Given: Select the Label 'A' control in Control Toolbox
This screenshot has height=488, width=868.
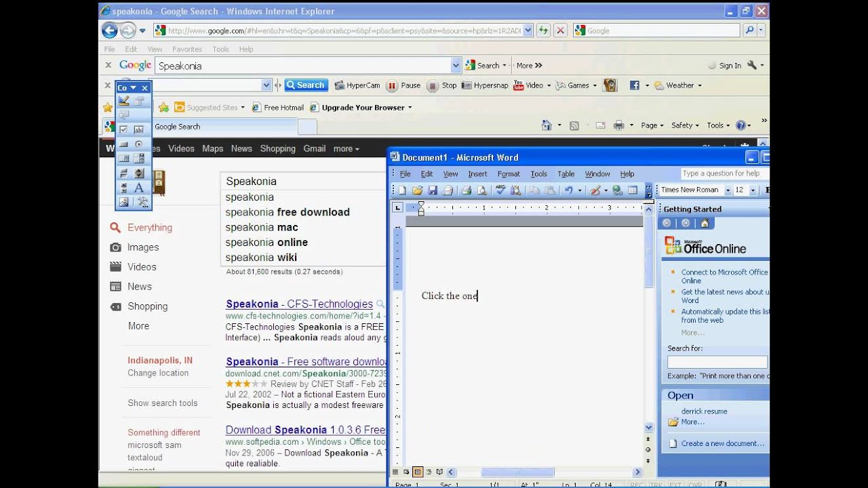Looking at the screenshot, I should tap(139, 188).
